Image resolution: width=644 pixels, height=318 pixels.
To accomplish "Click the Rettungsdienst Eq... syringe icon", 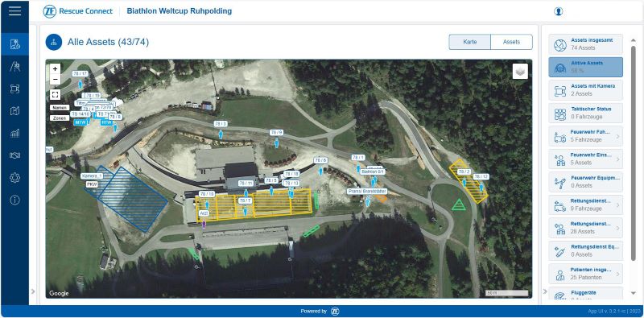I will coord(560,251).
